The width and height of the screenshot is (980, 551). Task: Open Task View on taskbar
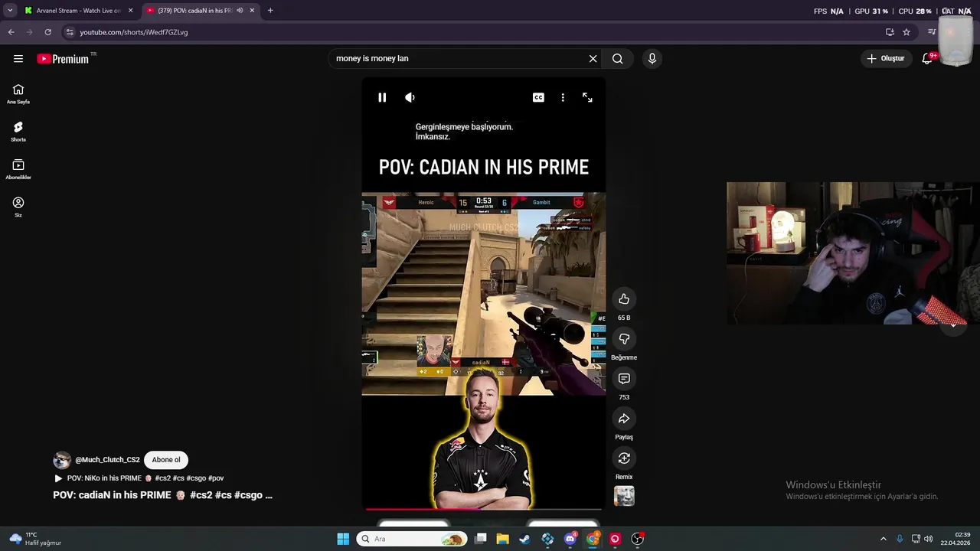click(x=481, y=539)
